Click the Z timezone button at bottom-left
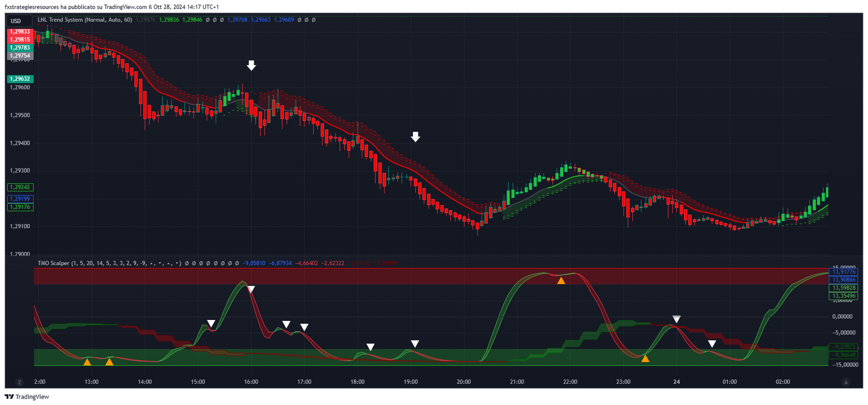This screenshot has height=405, width=868. [20, 382]
